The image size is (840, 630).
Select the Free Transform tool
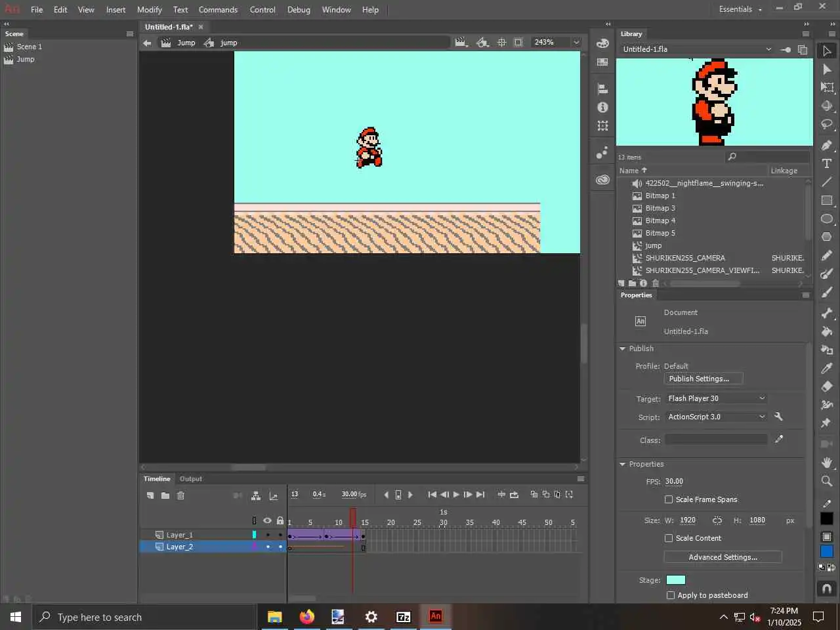coord(827,87)
